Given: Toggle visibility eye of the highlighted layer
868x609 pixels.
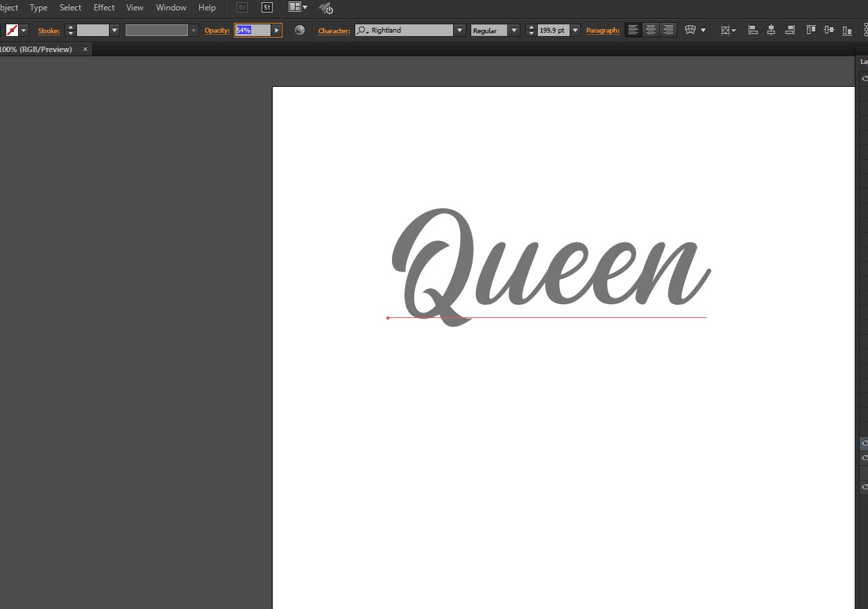Looking at the screenshot, I should click(865, 442).
